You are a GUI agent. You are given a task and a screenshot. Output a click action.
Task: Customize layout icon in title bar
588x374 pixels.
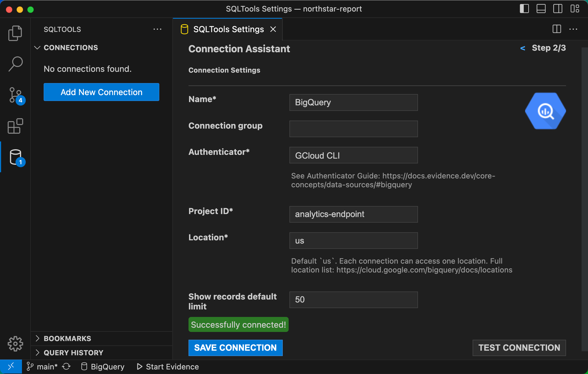[x=575, y=9]
